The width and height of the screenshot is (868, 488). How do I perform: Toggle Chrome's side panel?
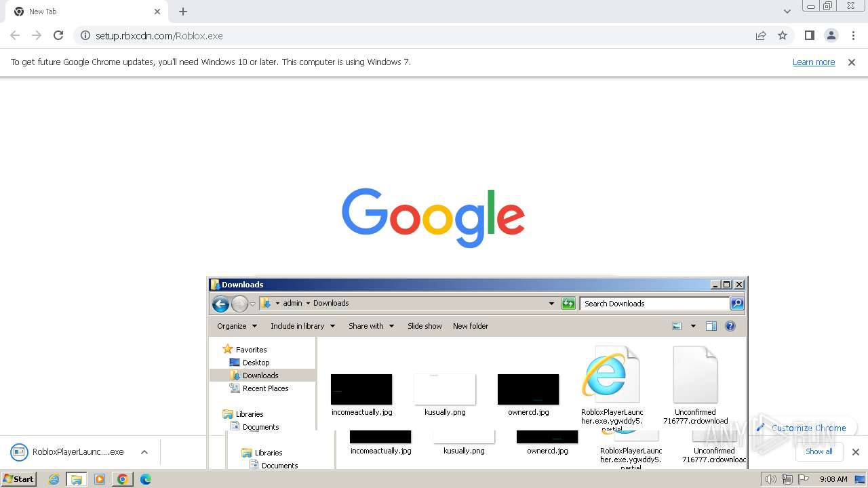[x=809, y=35]
